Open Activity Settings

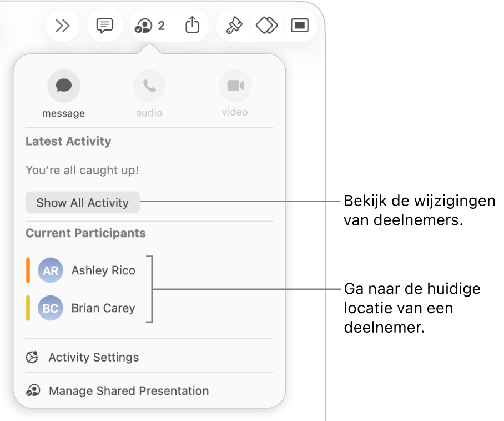tap(149, 357)
